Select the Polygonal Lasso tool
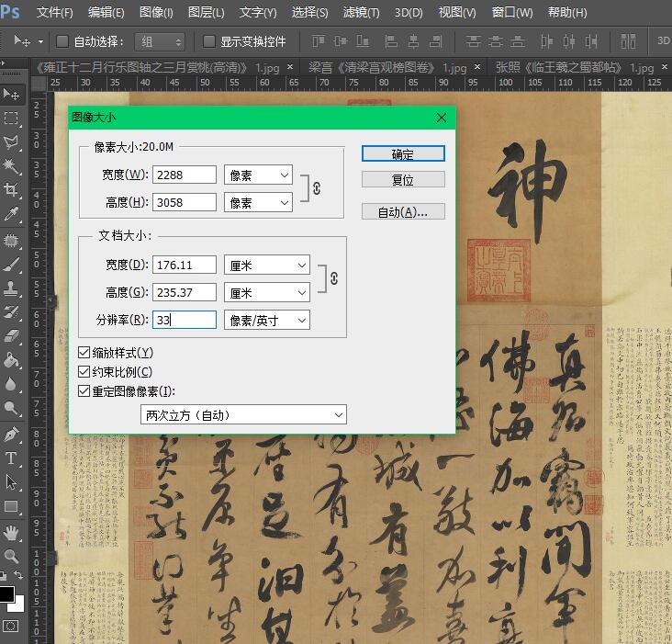The image size is (672, 644). (11, 141)
